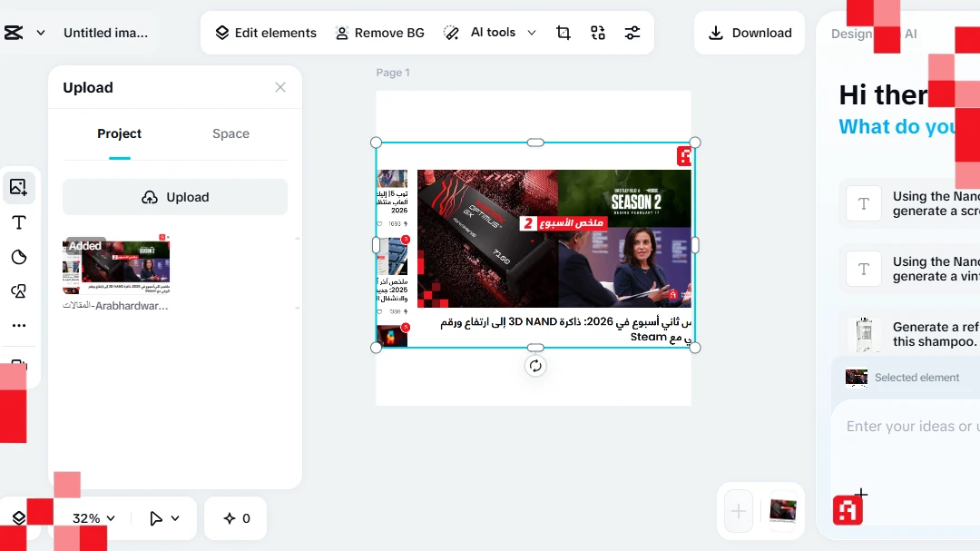
Task: Select the Project tab in Upload panel
Action: [119, 133]
